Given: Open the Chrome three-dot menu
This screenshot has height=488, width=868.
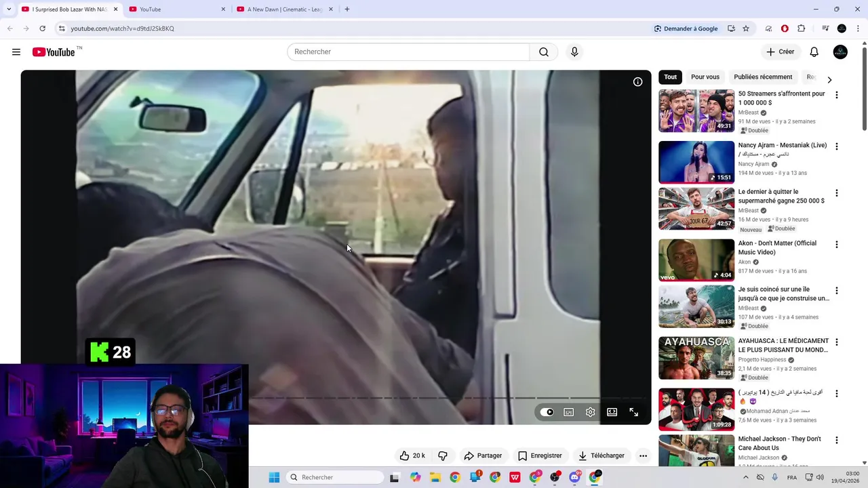Looking at the screenshot, I should (859, 28).
